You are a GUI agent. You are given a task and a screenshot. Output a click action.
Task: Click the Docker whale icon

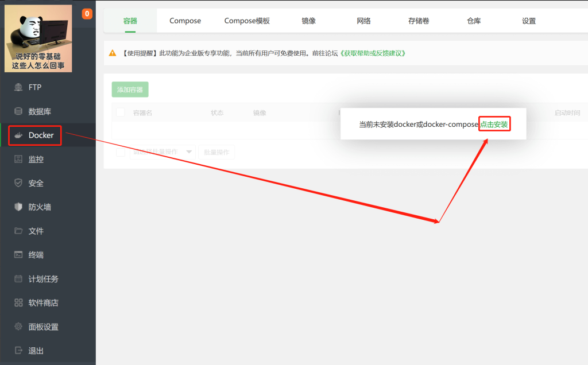tap(18, 135)
